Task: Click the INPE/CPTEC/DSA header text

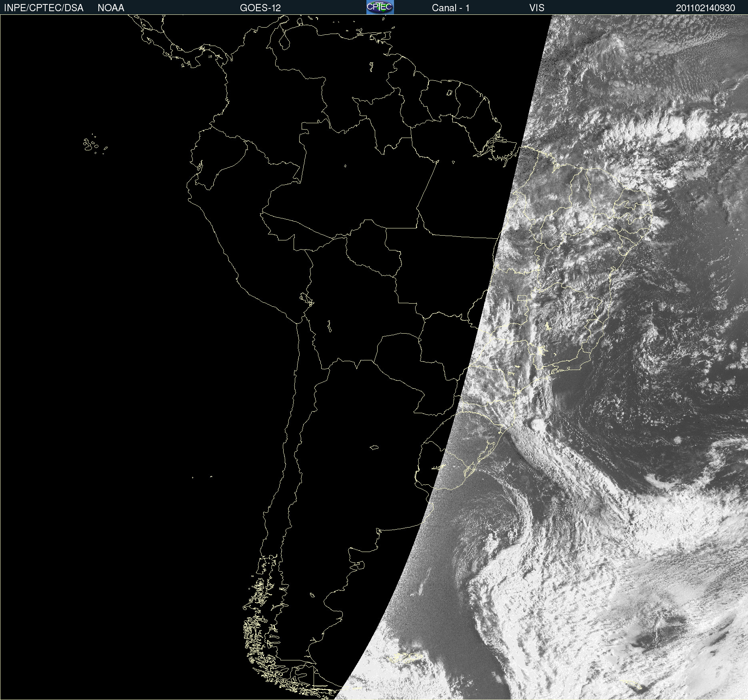Action: click(44, 8)
